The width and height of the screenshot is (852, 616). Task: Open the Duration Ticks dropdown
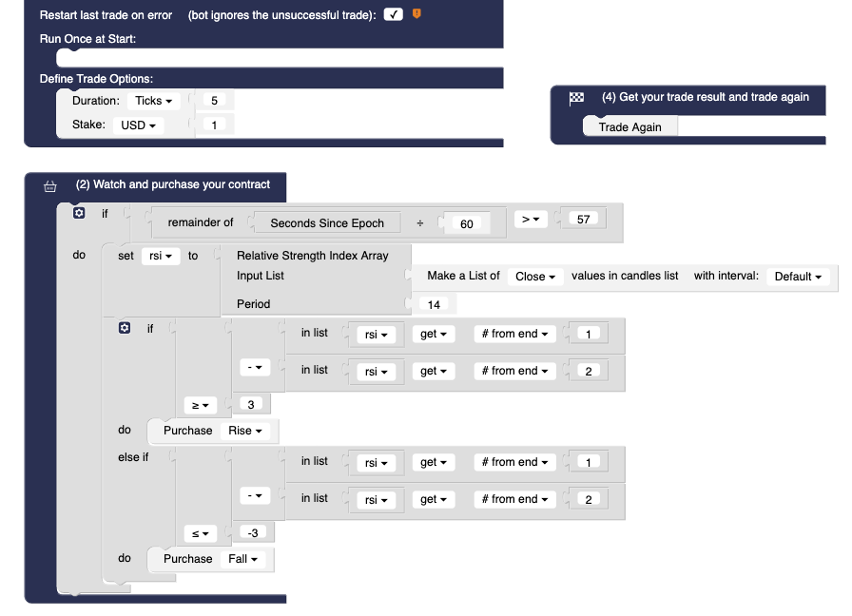pos(153,101)
